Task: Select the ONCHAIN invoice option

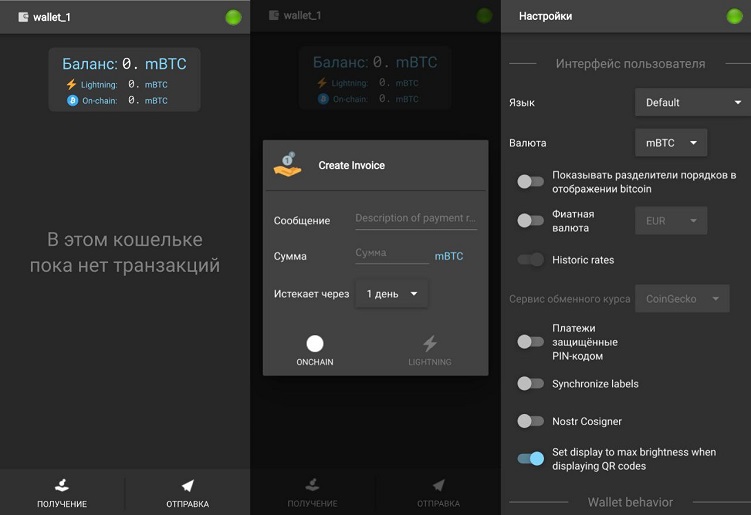Action: 315,349
